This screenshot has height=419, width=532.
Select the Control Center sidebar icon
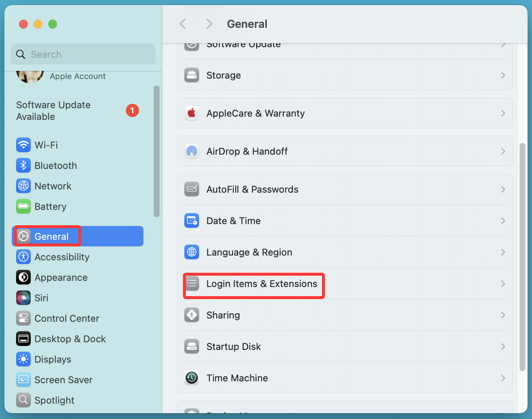coord(23,318)
